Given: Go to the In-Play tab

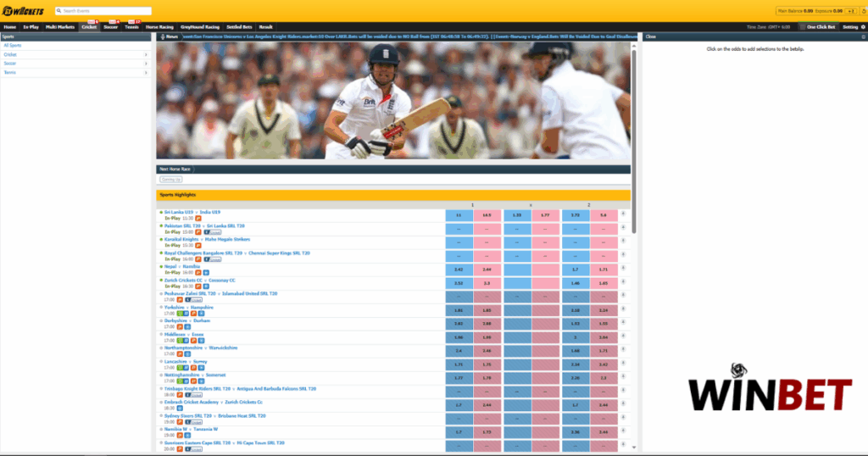Looking at the screenshot, I should point(31,26).
